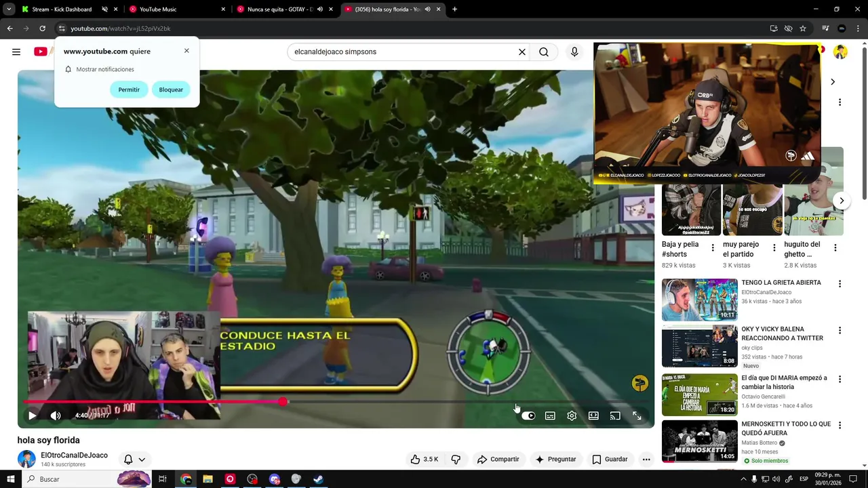Mute audio on the hola soy florida tab
Screen dimensions: 868x488
click(x=427, y=9)
